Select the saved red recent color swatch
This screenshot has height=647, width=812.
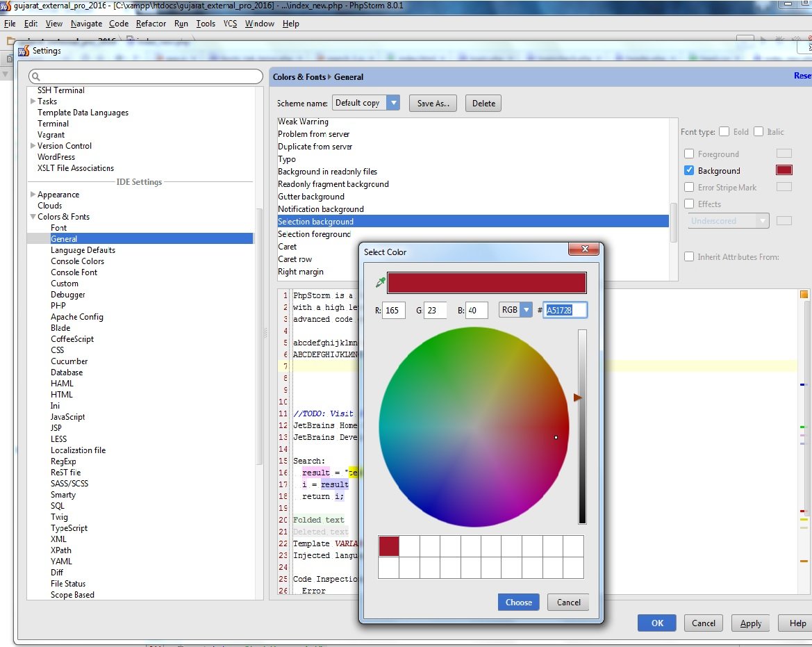click(x=388, y=546)
